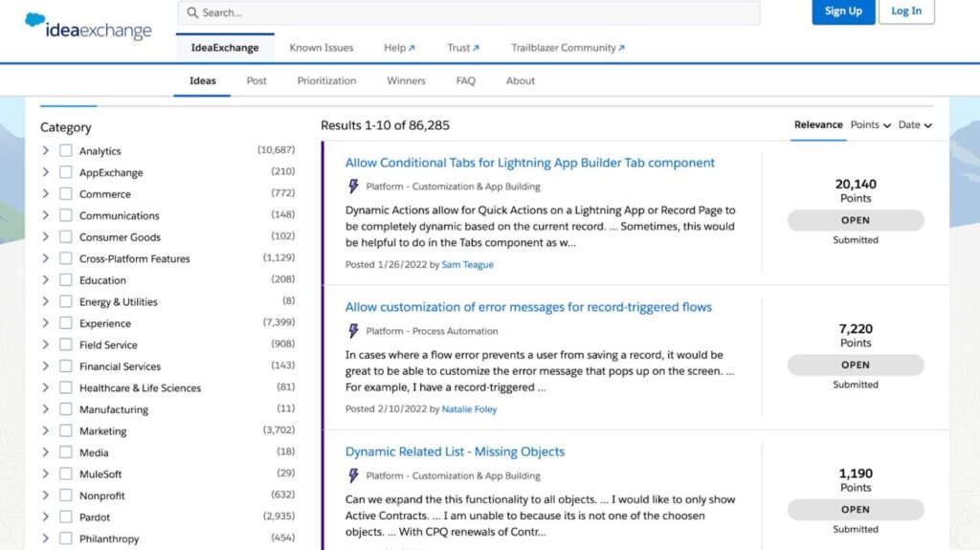Open Trailblazer Community external link icon
This screenshot has width=980, height=550.
pos(621,48)
